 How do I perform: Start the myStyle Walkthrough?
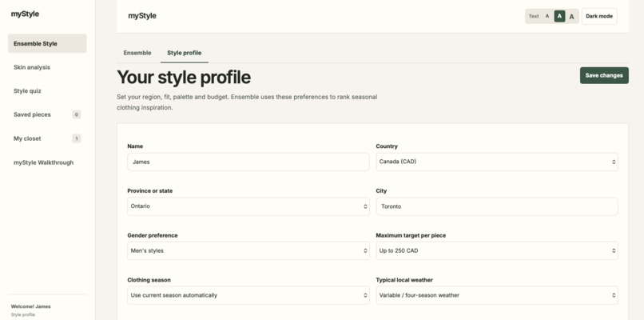[47, 162]
